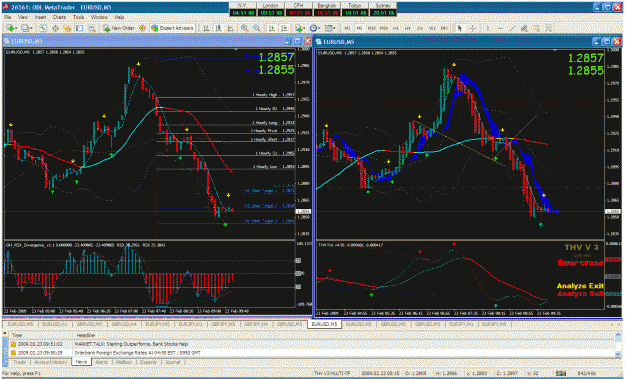625x379 pixels.
Task: Open the Insert menu
Action: point(40,18)
